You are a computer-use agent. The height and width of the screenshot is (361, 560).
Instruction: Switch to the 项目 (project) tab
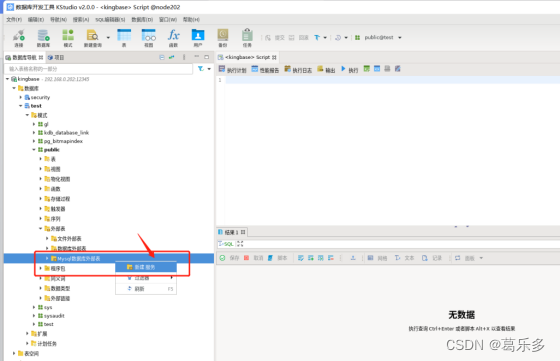point(56,57)
